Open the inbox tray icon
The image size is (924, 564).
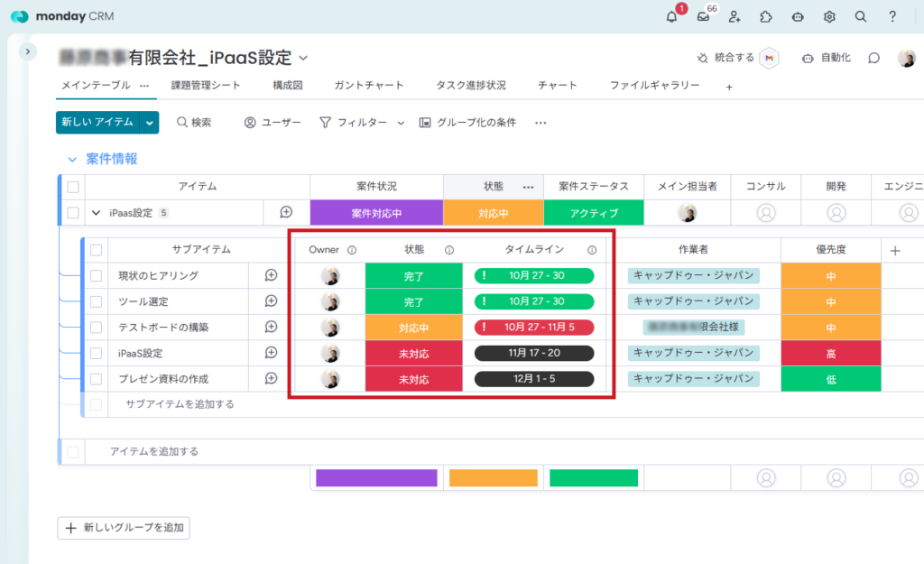(x=703, y=16)
